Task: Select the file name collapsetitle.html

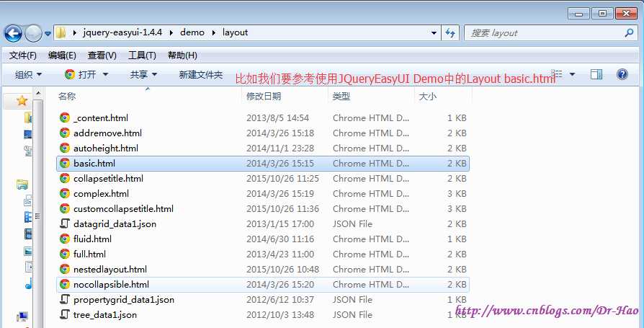Action: (109, 179)
